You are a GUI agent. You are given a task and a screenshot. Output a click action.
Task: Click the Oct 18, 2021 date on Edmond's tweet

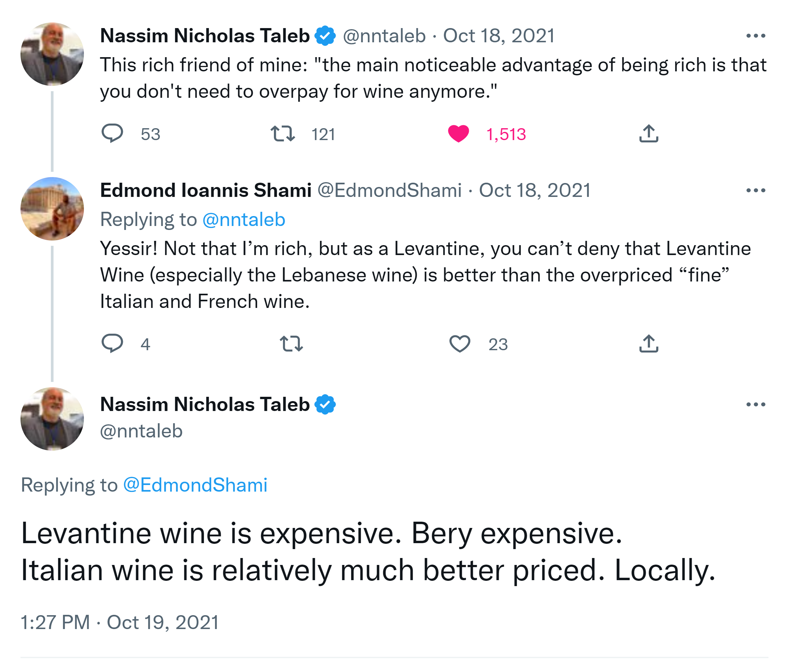pos(535,190)
